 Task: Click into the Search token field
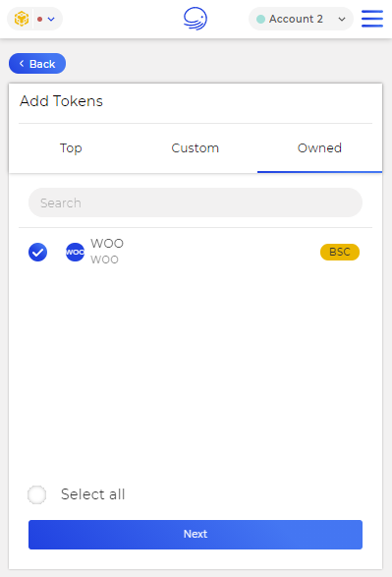tap(196, 202)
